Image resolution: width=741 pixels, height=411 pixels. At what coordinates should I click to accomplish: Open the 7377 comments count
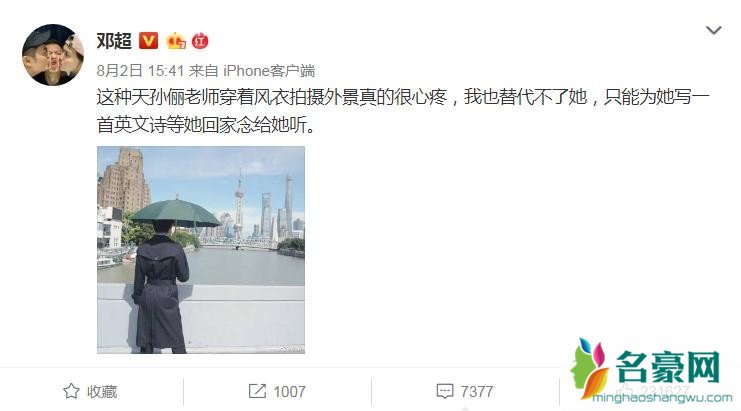tap(477, 392)
